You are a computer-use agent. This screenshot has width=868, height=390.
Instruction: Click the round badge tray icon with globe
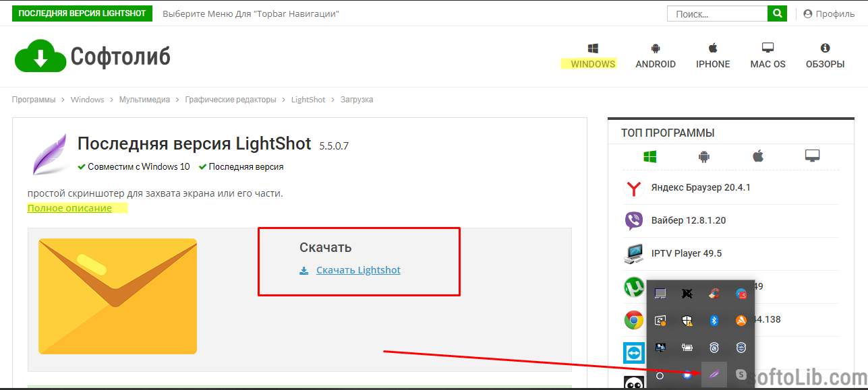click(x=741, y=348)
